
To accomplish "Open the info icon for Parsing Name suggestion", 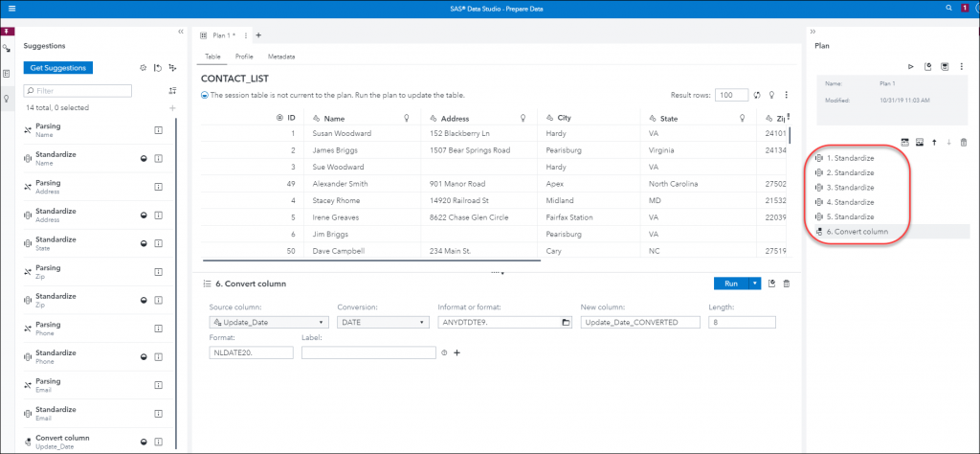I will click(159, 129).
